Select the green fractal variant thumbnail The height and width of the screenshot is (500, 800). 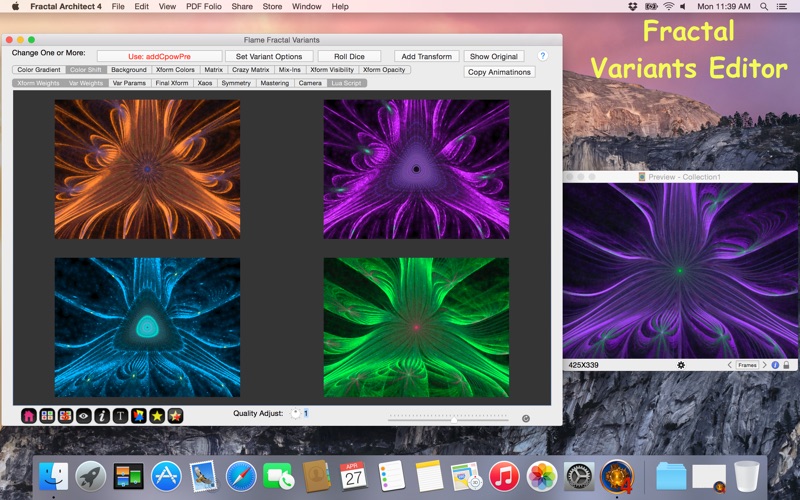coord(416,328)
